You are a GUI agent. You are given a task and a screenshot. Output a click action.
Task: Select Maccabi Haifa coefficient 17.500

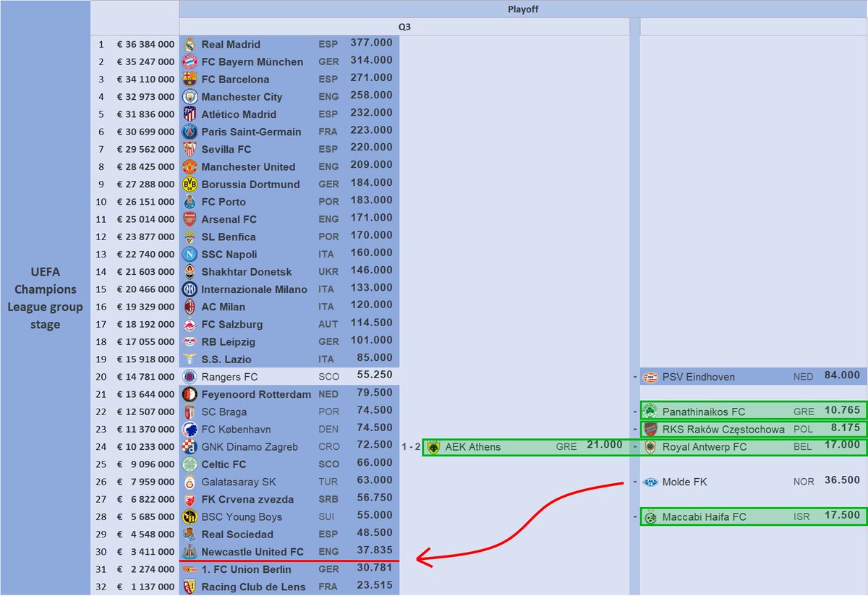(x=842, y=515)
